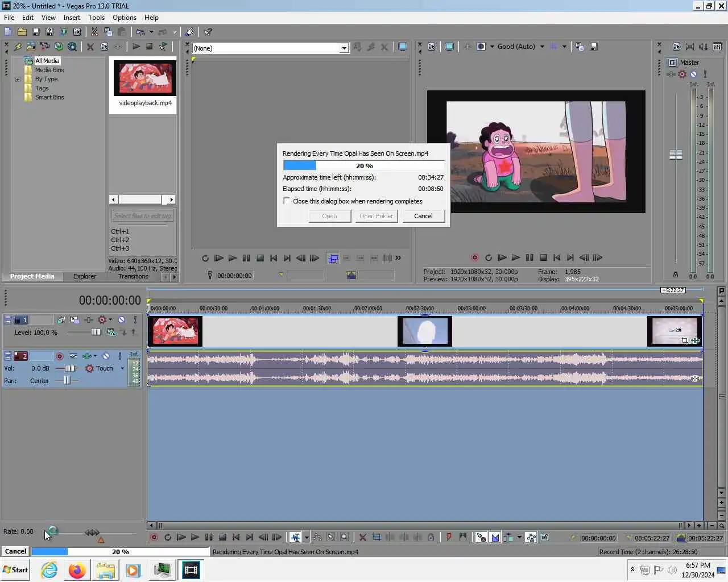Solo audio track 2
The image size is (728, 582).
point(119,356)
